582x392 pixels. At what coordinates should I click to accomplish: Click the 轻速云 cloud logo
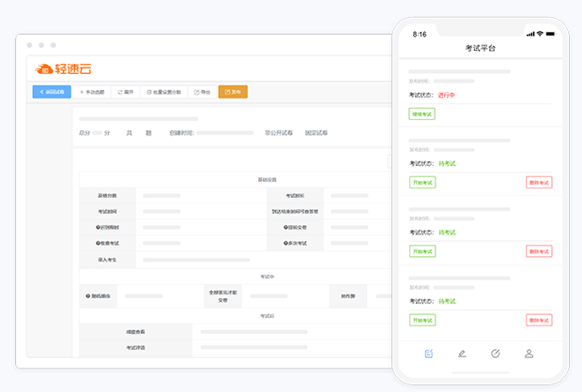pyautogui.click(x=63, y=68)
